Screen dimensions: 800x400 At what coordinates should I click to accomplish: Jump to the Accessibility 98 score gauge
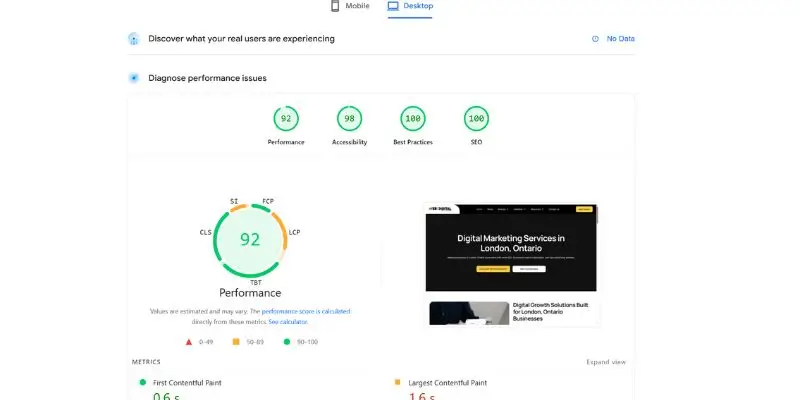click(x=349, y=119)
